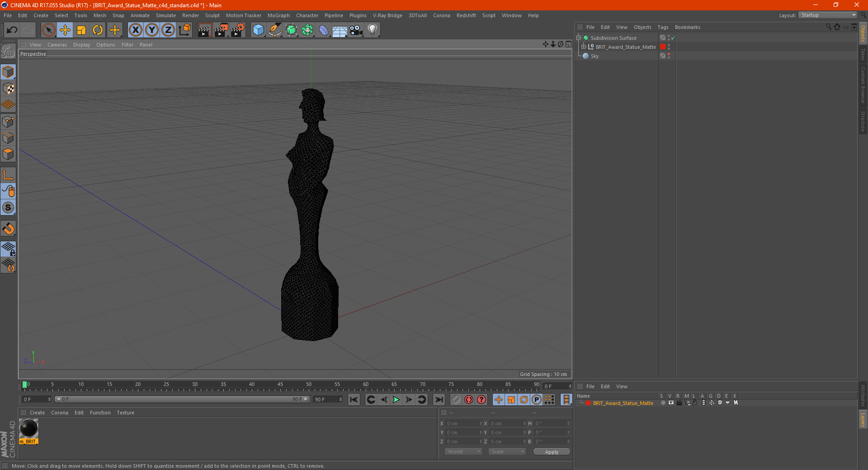This screenshot has height=470, width=868.
Task: Switch to Model mode
Action: 8,72
